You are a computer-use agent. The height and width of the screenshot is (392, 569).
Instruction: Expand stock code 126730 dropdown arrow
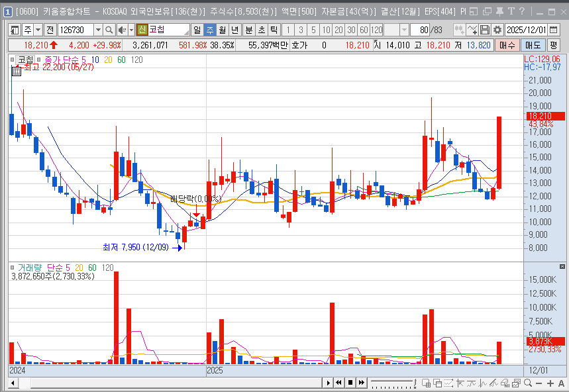(x=98, y=30)
